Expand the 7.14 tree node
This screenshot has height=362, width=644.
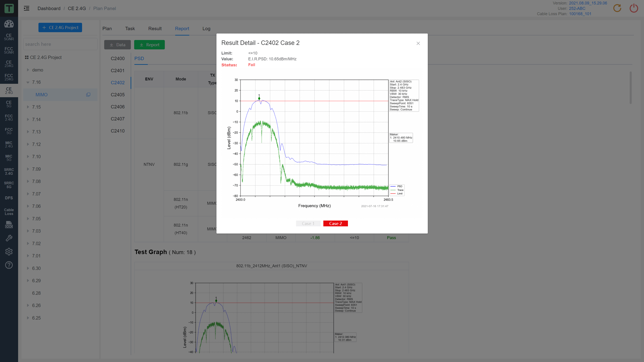point(28,119)
